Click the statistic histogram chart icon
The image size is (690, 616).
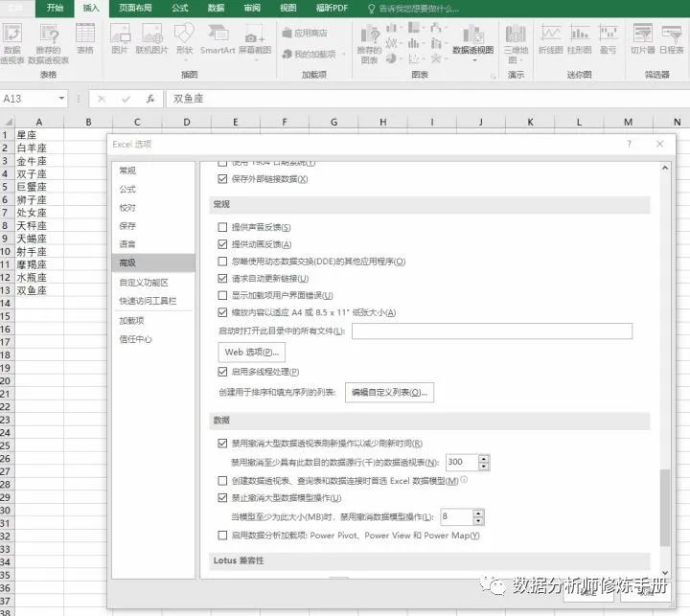(x=414, y=43)
